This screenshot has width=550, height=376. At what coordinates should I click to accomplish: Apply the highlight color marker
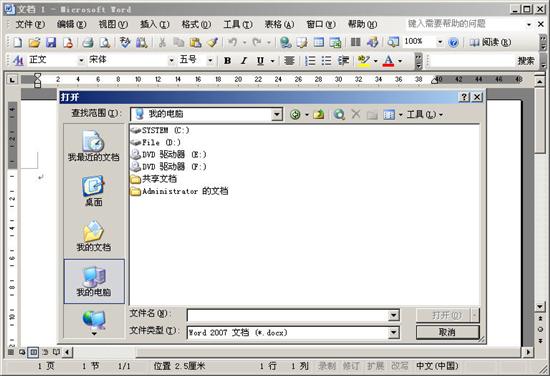coord(364,61)
